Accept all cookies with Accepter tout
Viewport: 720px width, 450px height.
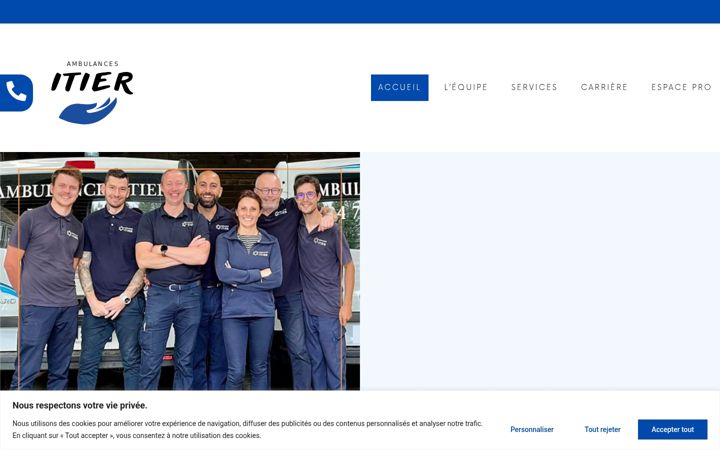click(x=672, y=429)
